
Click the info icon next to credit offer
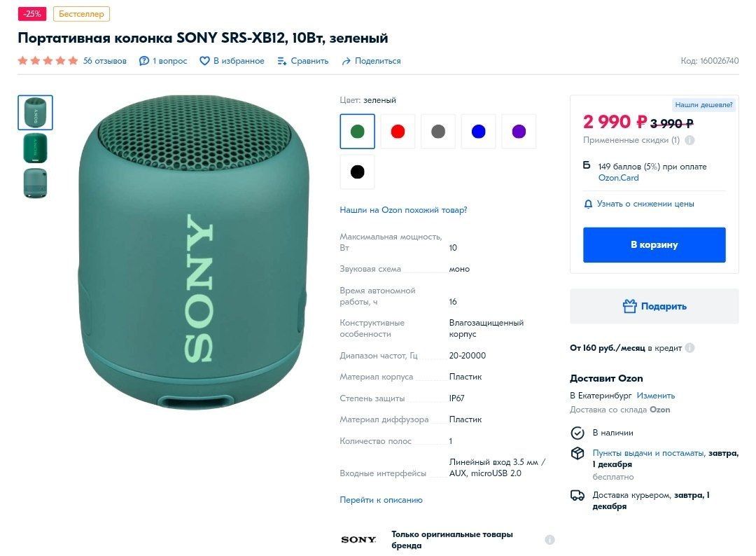(x=689, y=348)
